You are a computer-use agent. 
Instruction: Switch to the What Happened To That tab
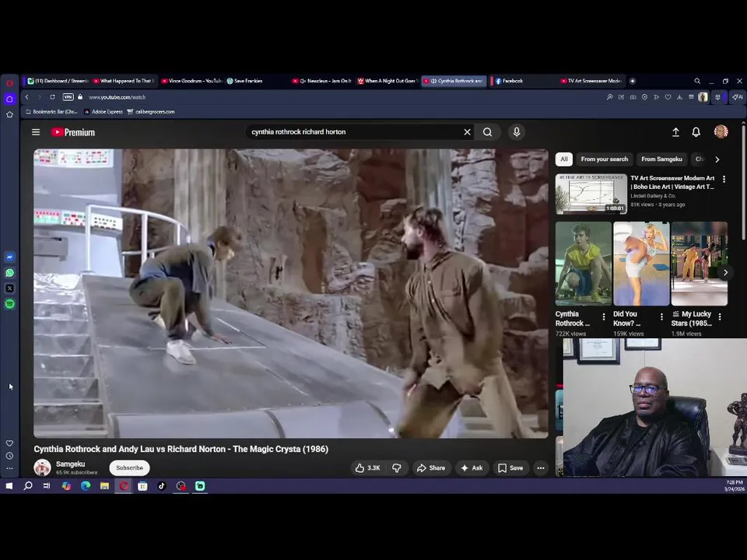123,81
